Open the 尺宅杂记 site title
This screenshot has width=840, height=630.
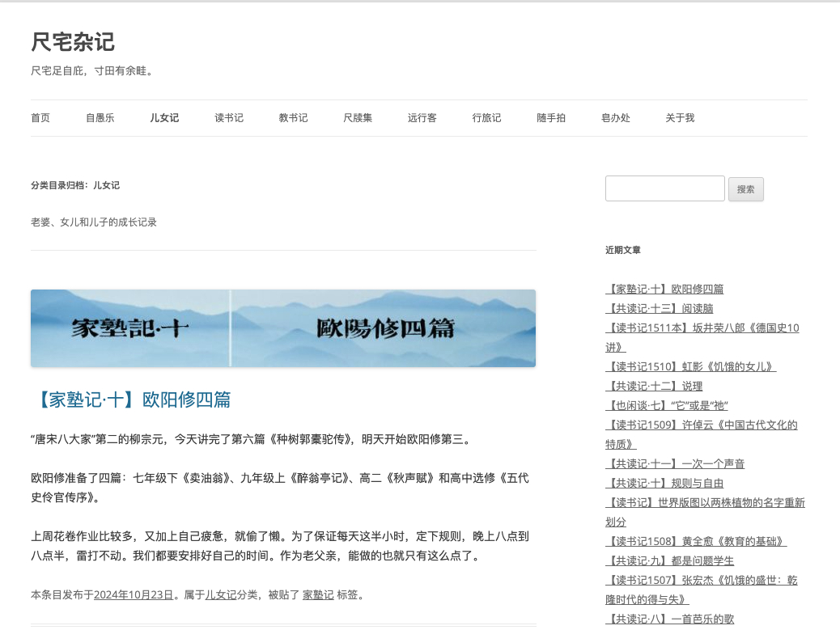tap(73, 42)
